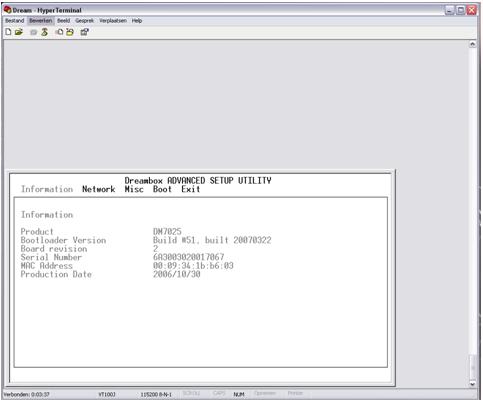
Task: Click the Send file toolbar icon
Action: (60, 32)
